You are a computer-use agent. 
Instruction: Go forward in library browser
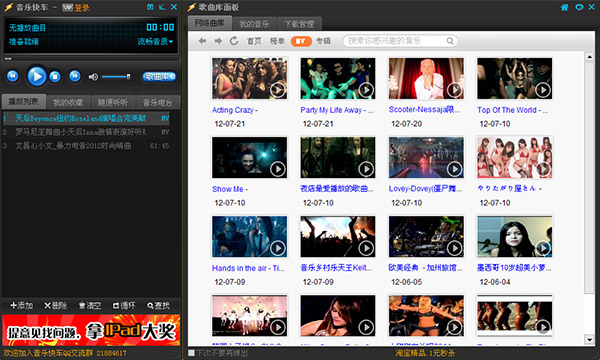218,41
